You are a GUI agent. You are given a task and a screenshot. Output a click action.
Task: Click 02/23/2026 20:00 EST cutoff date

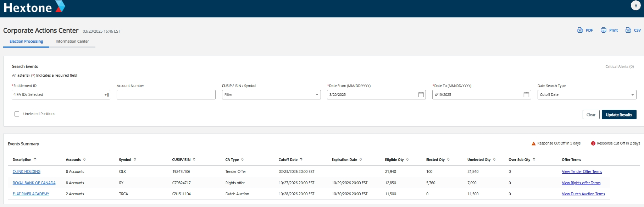pos(296,171)
